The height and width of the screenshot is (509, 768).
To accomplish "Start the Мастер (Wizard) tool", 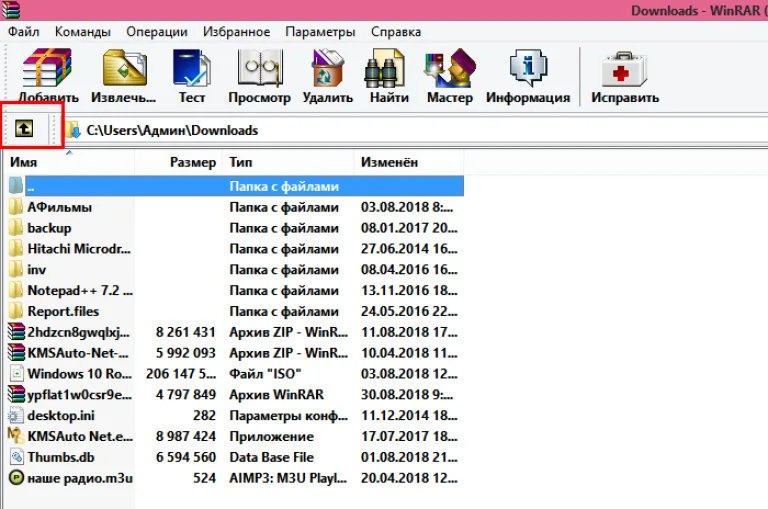I will click(x=450, y=76).
